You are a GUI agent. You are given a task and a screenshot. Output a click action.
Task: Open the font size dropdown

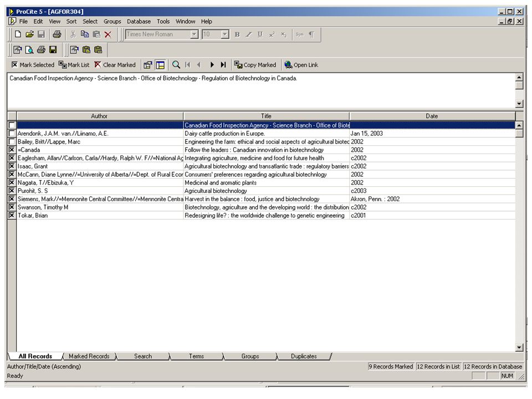[x=224, y=34]
